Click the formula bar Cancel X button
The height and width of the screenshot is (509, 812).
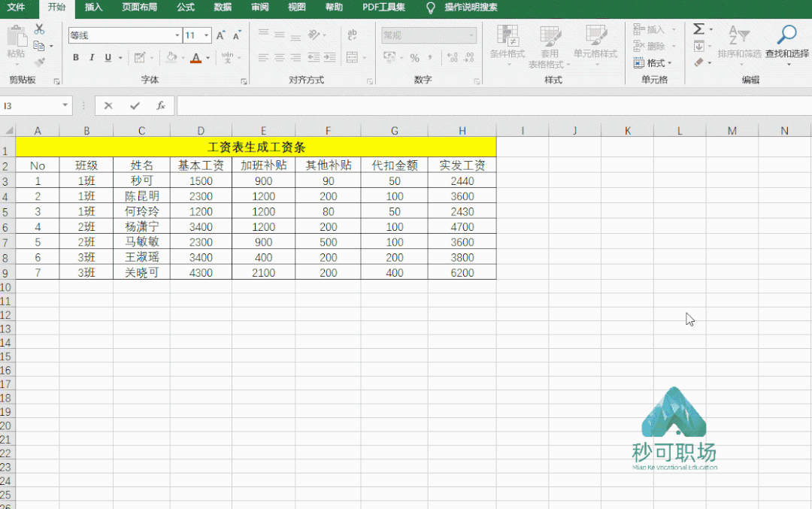coord(108,105)
